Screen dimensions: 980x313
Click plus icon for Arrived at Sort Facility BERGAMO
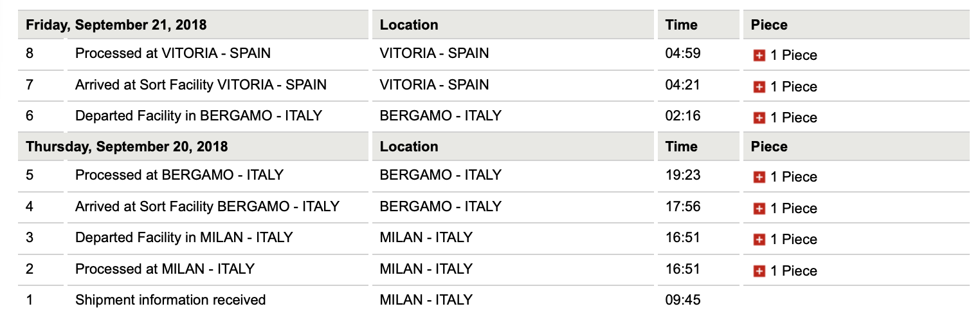pos(759,209)
